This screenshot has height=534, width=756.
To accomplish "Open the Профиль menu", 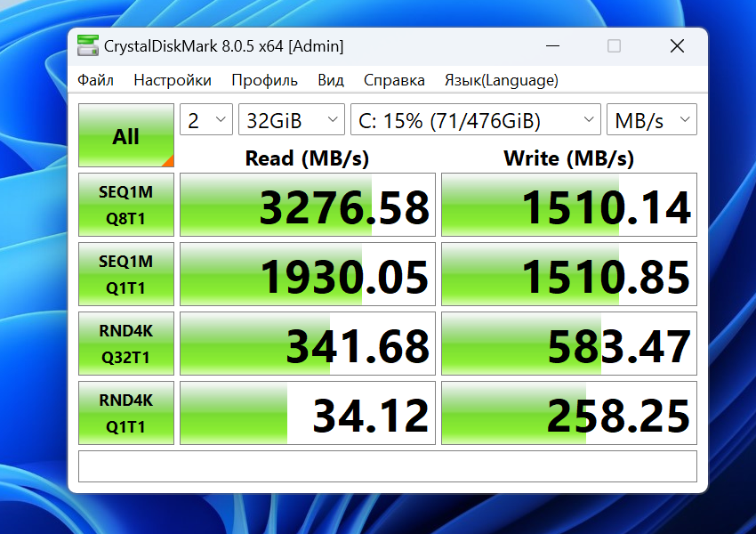I will (265, 80).
